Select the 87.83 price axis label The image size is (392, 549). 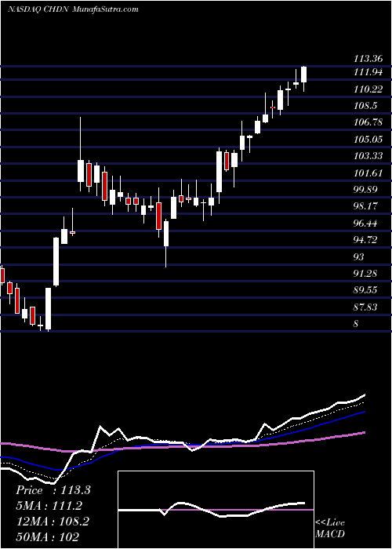click(x=366, y=307)
